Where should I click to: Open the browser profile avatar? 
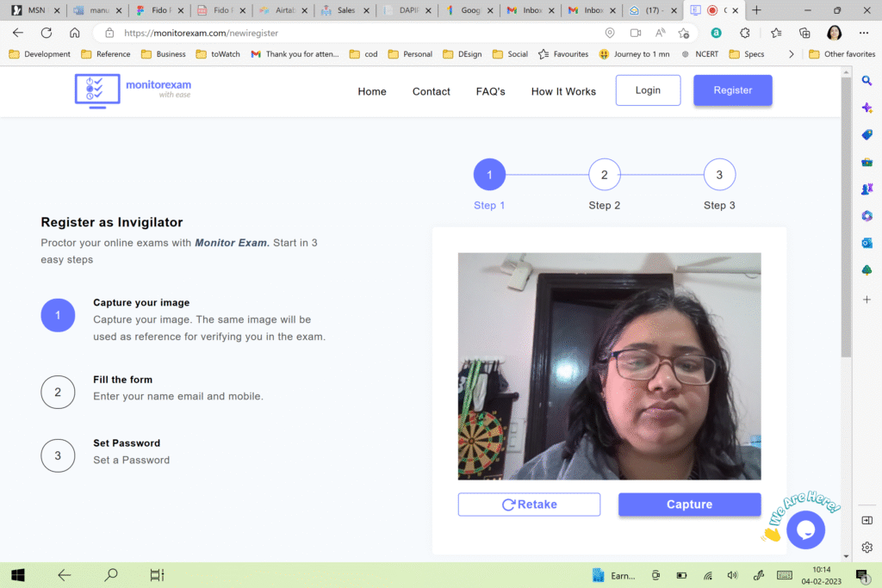[834, 33]
